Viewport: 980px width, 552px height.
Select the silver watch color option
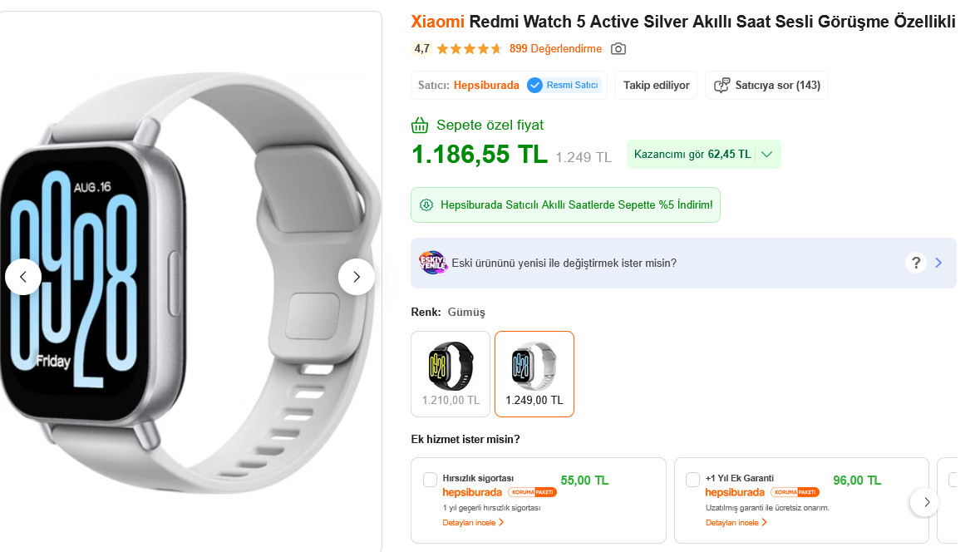click(534, 373)
